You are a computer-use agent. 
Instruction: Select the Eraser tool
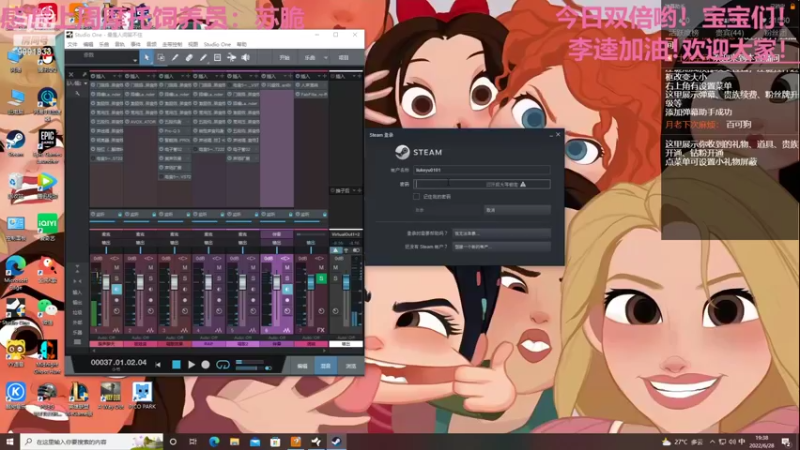click(189, 58)
